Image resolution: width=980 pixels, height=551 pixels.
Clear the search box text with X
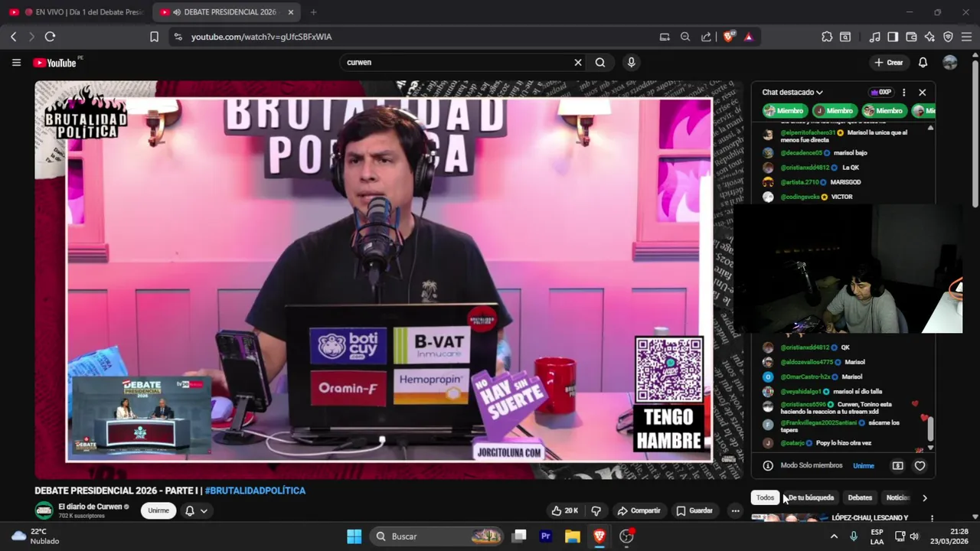578,63
